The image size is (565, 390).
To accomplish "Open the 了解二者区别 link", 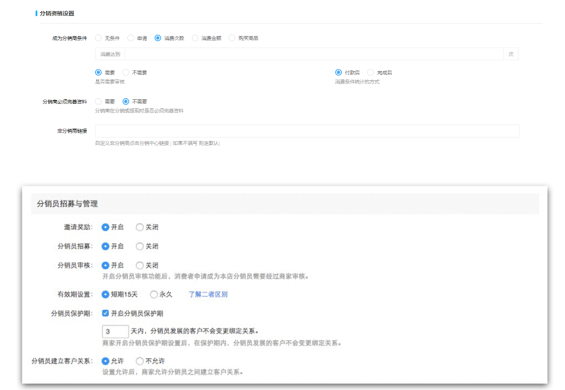I will pos(208,294).
